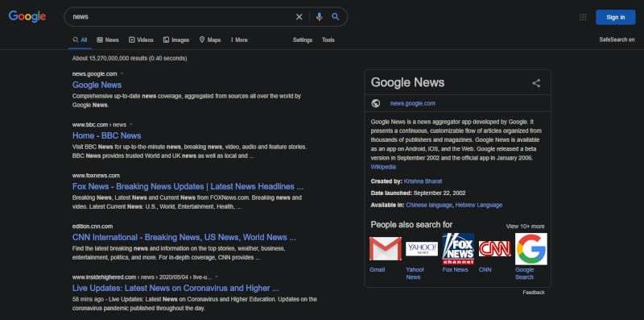Switch to the News tab
Screen dimensions: 644x320
108,39
